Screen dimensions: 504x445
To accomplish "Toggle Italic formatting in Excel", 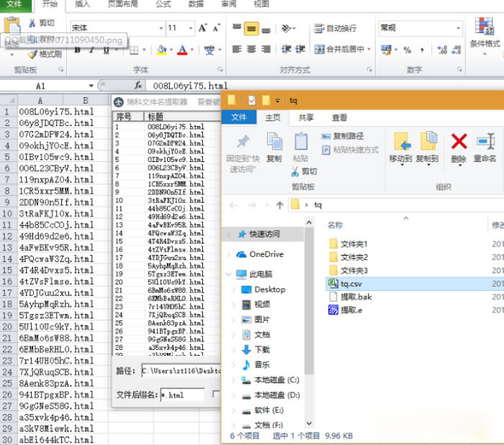I will click(92, 50).
